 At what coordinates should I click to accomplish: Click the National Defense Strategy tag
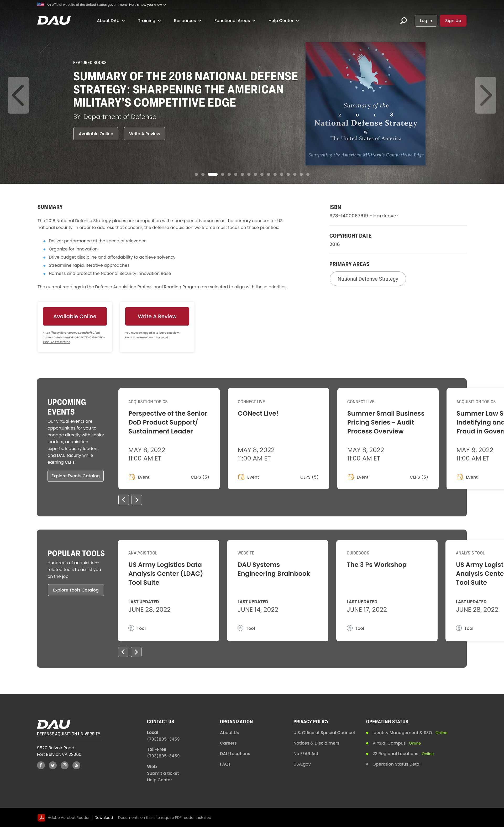pyautogui.click(x=368, y=279)
